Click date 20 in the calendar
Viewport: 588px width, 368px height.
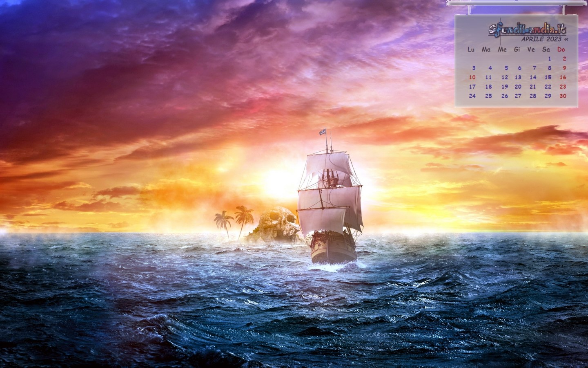click(518, 86)
